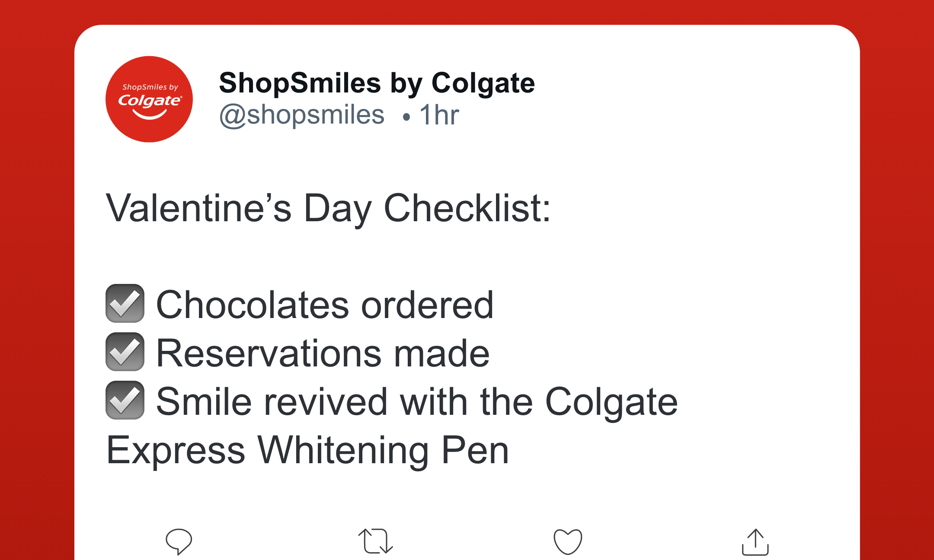The width and height of the screenshot is (934, 560).
Task: Click the check mark beside Smile revived
Action: pos(125,400)
